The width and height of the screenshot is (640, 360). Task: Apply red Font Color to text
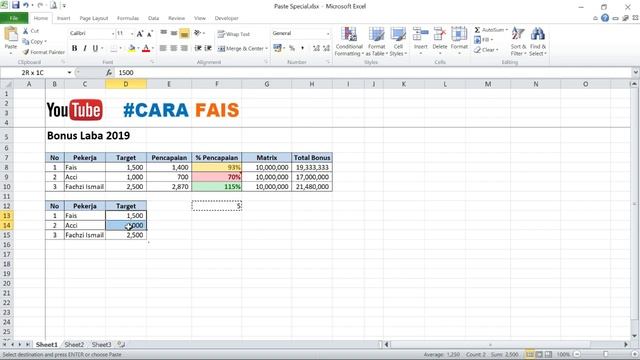click(x=146, y=49)
